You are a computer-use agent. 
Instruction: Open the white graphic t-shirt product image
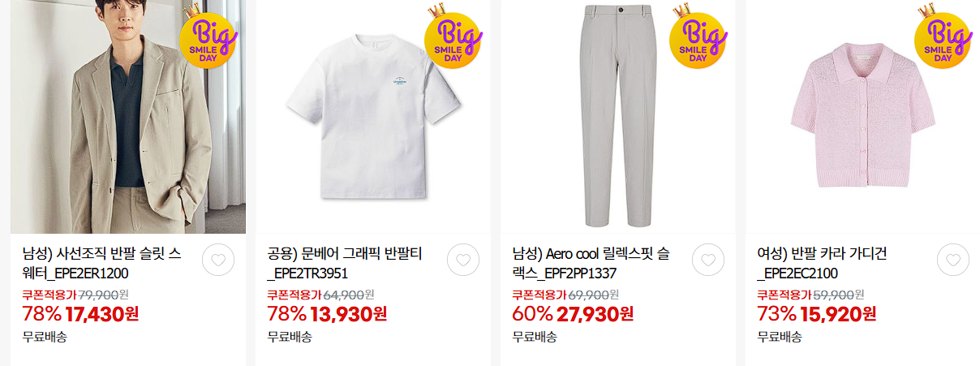373,117
